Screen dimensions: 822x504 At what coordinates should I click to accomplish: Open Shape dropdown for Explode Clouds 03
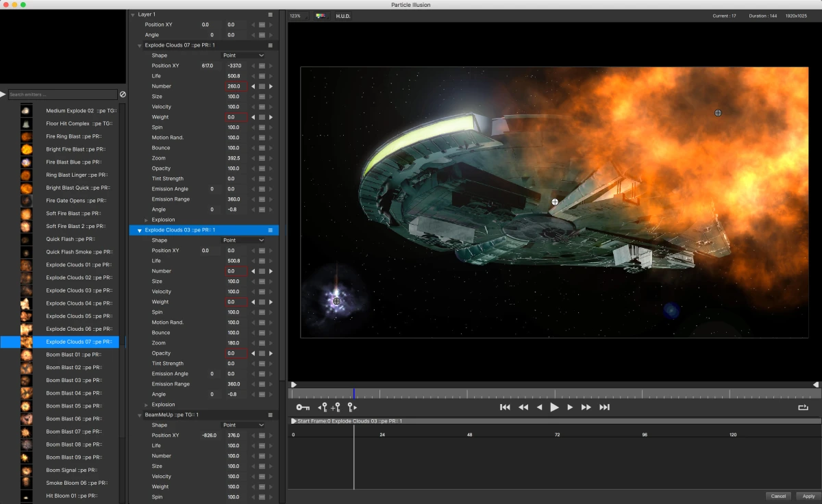click(x=243, y=240)
